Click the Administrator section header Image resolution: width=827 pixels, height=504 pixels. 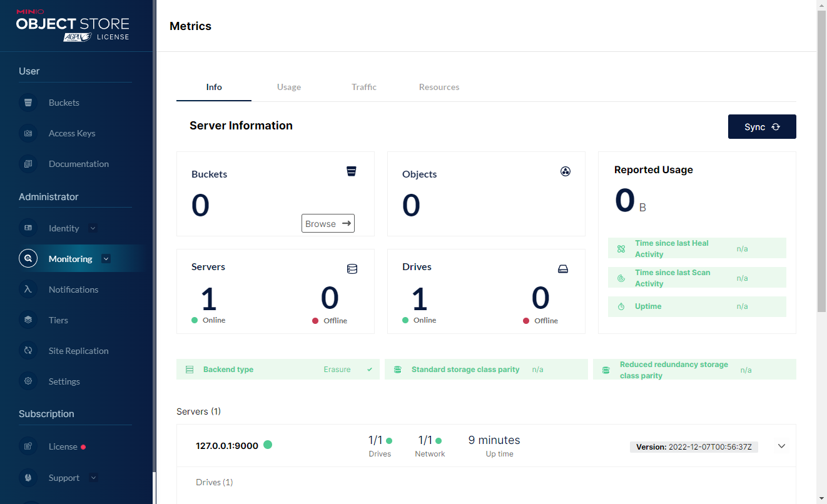pyautogui.click(x=49, y=197)
